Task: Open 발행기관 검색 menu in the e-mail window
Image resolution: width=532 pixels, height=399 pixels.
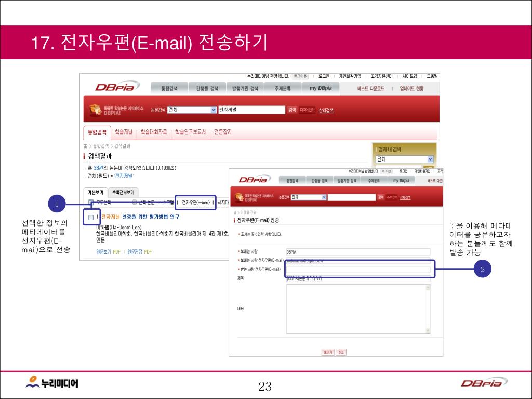Action: [347, 180]
